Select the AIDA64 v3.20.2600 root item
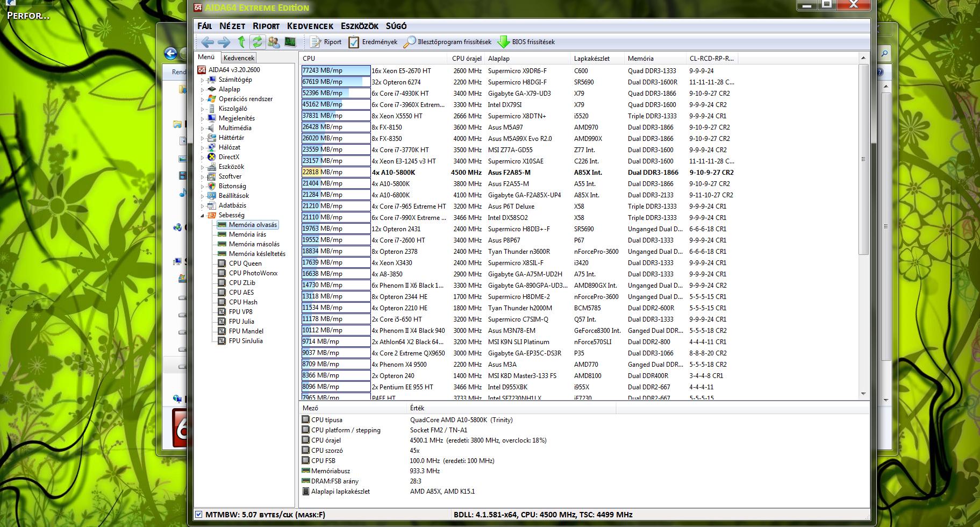This screenshot has height=527, width=980. coord(229,70)
